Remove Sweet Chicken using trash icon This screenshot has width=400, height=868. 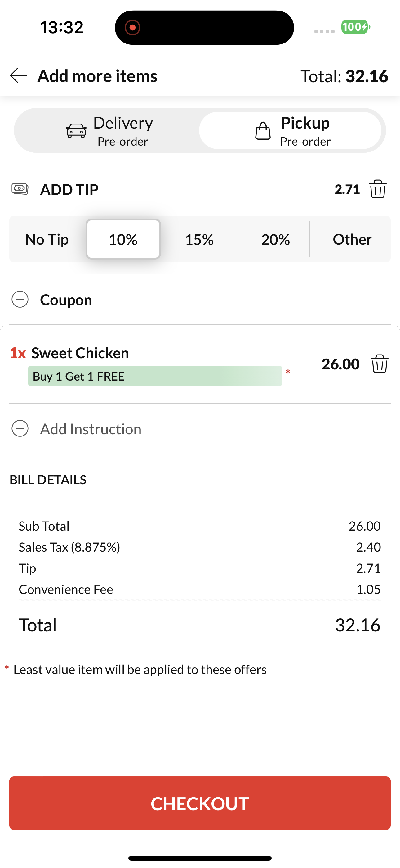pos(380,364)
